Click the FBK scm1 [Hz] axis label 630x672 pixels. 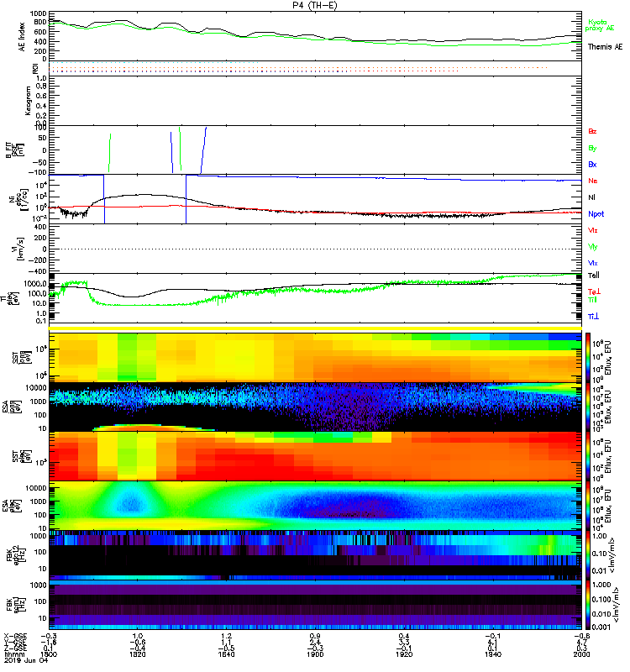(14, 605)
